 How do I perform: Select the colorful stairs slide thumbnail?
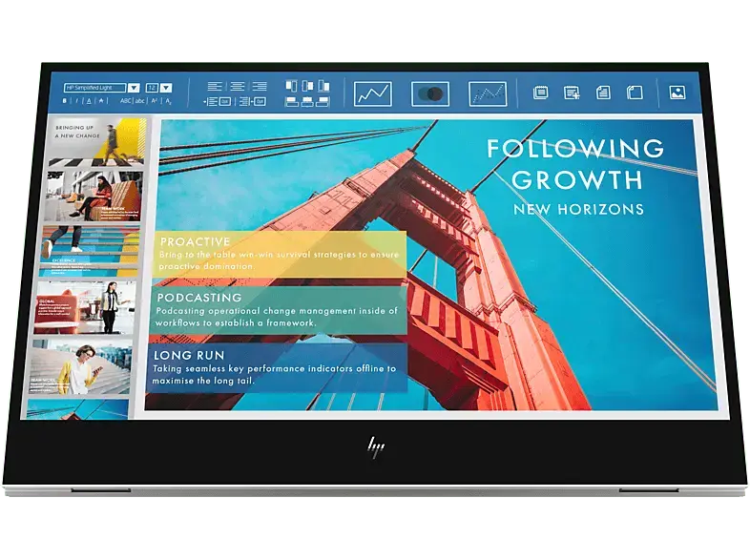coord(90,252)
